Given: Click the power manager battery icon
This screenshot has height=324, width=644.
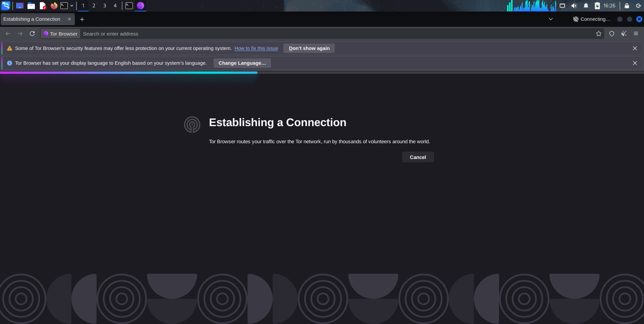Looking at the screenshot, I should [597, 6].
